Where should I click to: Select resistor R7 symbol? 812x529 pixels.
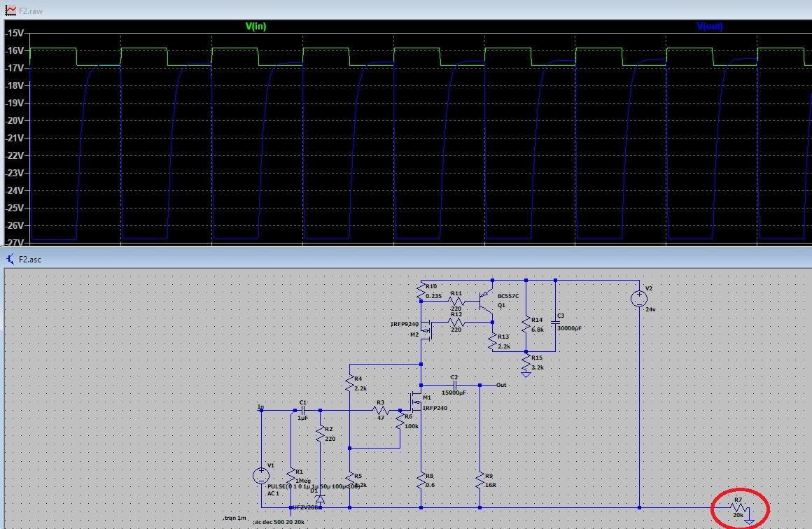pos(738,507)
